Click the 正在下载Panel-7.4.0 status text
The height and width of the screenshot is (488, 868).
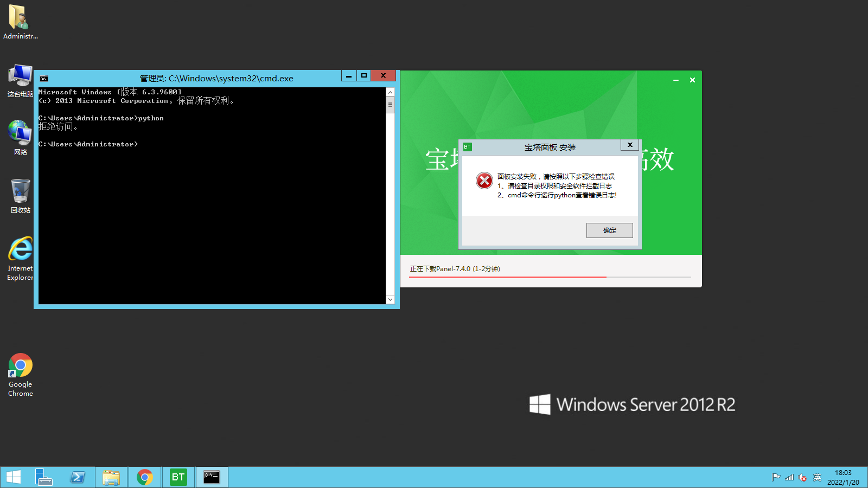455,269
